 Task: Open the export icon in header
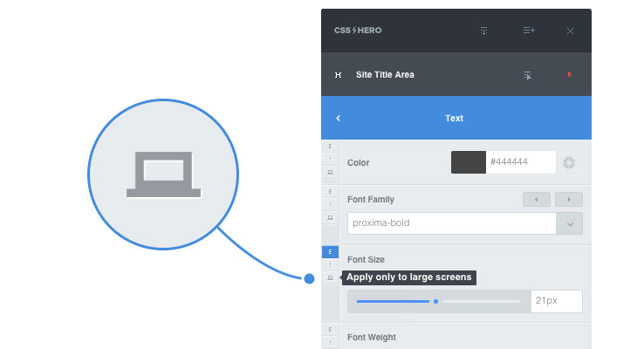pos(483,31)
